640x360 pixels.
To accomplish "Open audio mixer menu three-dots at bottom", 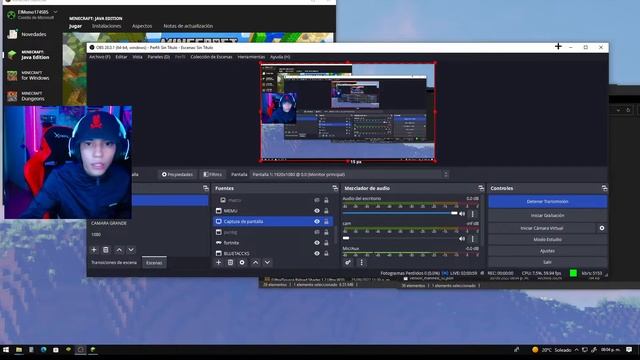I will 361,262.
